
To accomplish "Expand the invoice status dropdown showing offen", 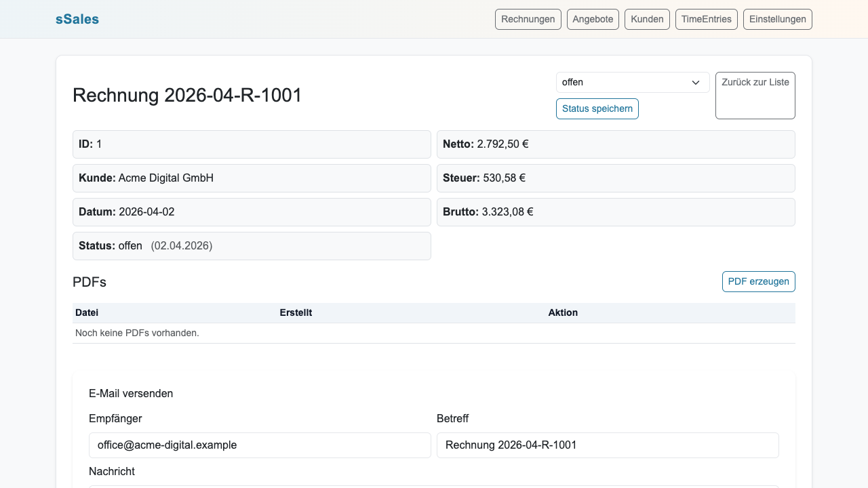I will [632, 82].
